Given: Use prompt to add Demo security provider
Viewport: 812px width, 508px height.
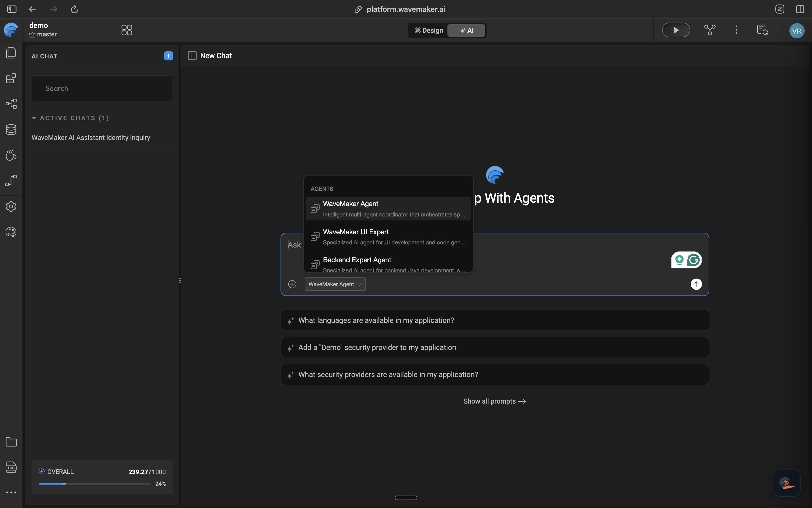Looking at the screenshot, I should (x=495, y=347).
